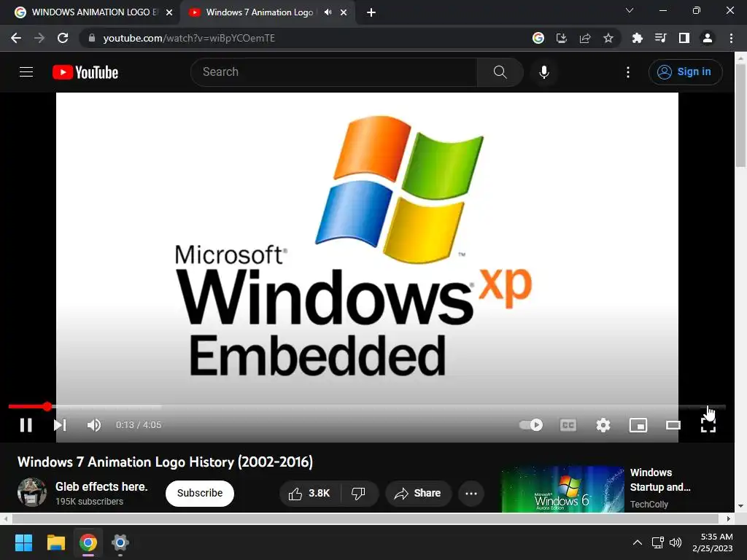Enable theater mode view
Viewport: 747px width, 560px height.
pyautogui.click(x=673, y=425)
